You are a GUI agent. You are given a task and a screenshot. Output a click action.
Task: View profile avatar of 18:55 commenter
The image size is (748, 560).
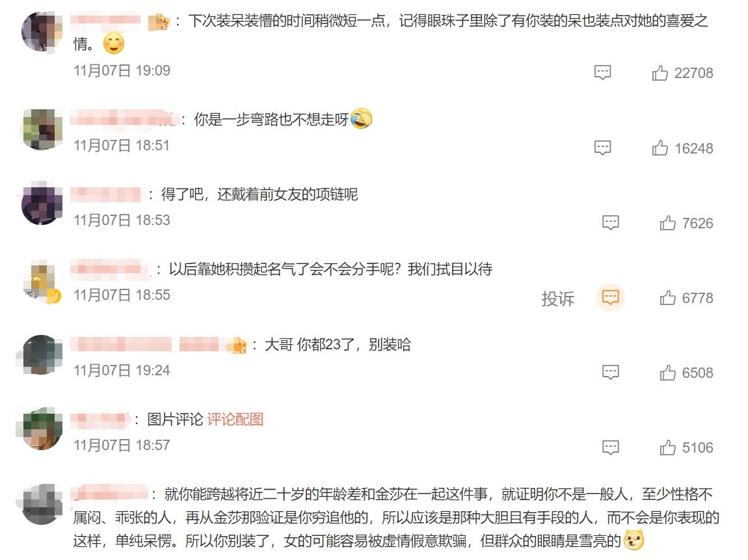[42, 282]
